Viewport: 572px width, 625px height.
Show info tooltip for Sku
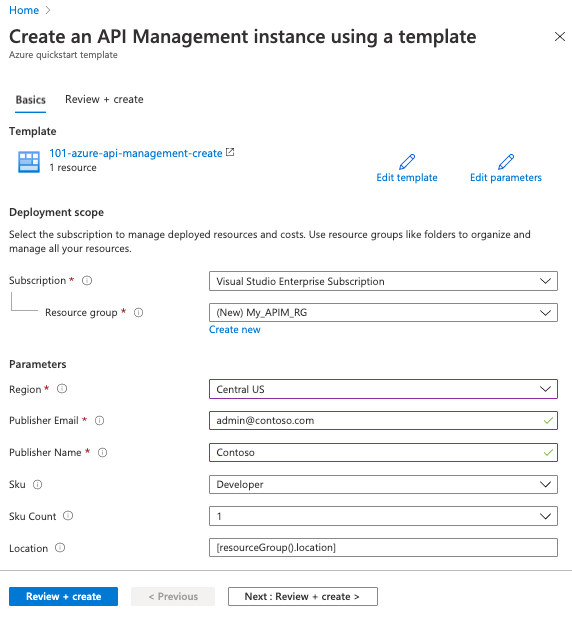37,484
